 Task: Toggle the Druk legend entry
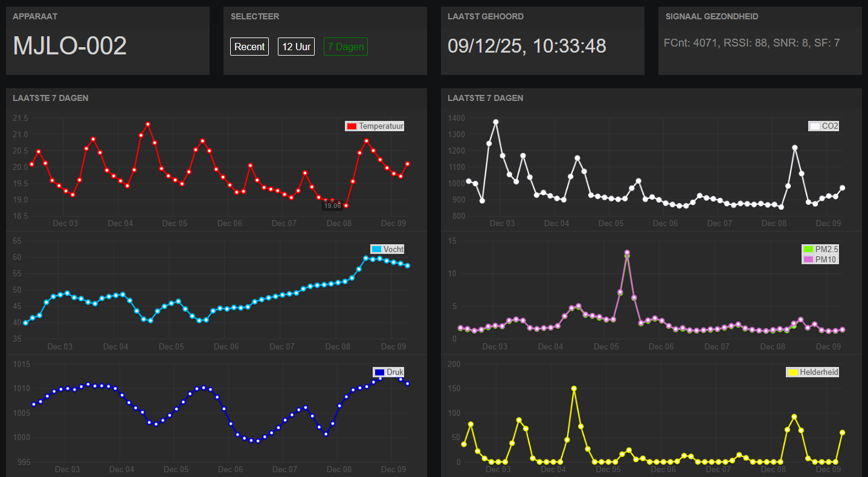pos(388,372)
